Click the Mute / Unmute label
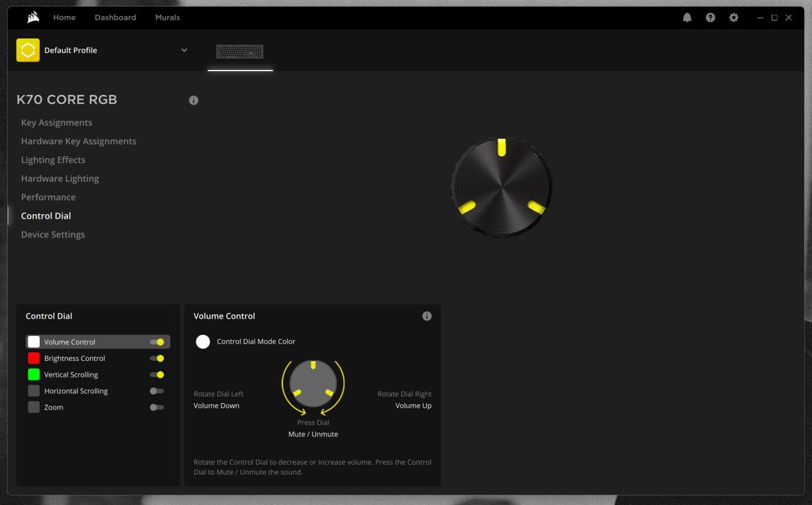 click(313, 434)
